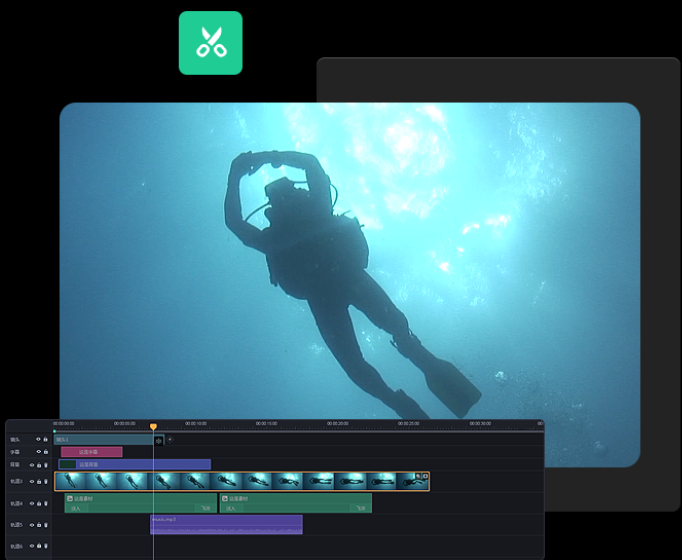The image size is (682, 560).
Task: Toggle visibility of the empty 轨道6
Action: [32, 546]
